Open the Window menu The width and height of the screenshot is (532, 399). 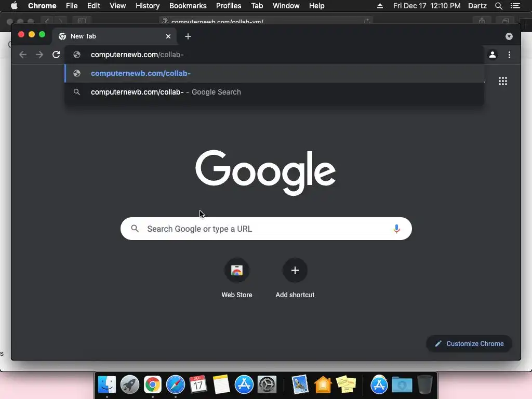(x=286, y=6)
